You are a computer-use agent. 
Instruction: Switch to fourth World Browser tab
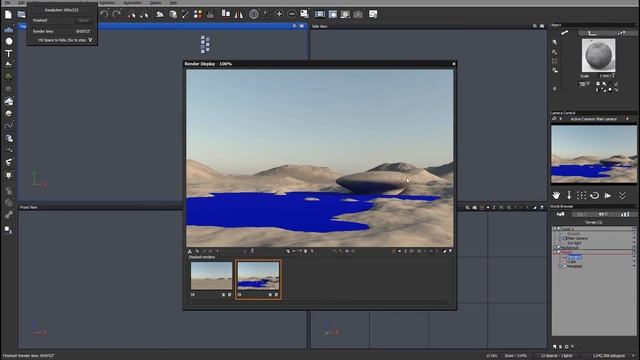[x=625, y=214]
